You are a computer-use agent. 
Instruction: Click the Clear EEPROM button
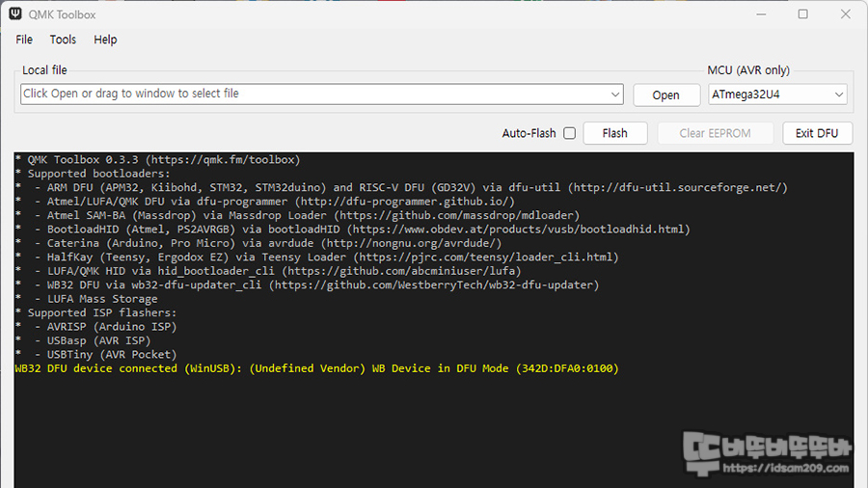(715, 133)
